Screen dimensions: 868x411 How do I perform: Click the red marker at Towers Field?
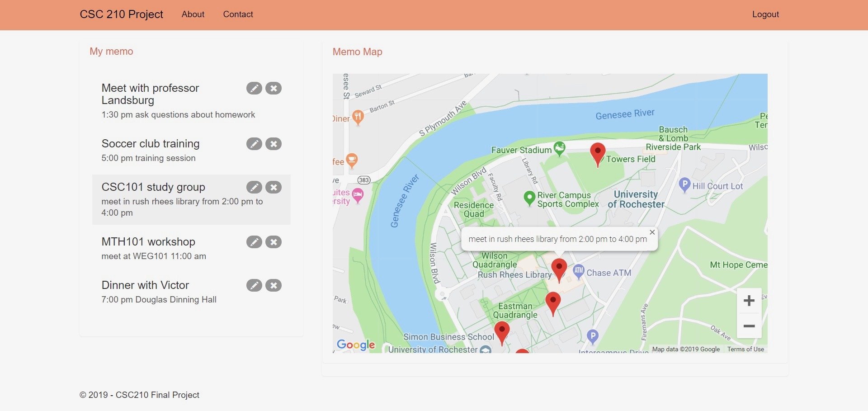(x=598, y=155)
